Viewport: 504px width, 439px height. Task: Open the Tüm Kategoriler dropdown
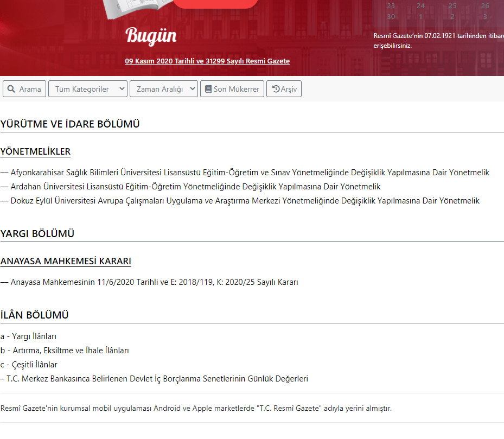pyautogui.click(x=87, y=88)
